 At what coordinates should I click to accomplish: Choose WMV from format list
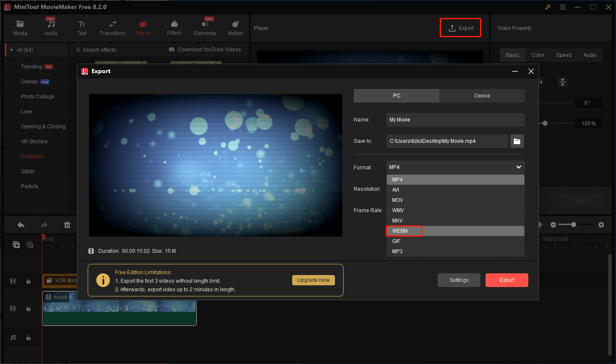point(455,210)
